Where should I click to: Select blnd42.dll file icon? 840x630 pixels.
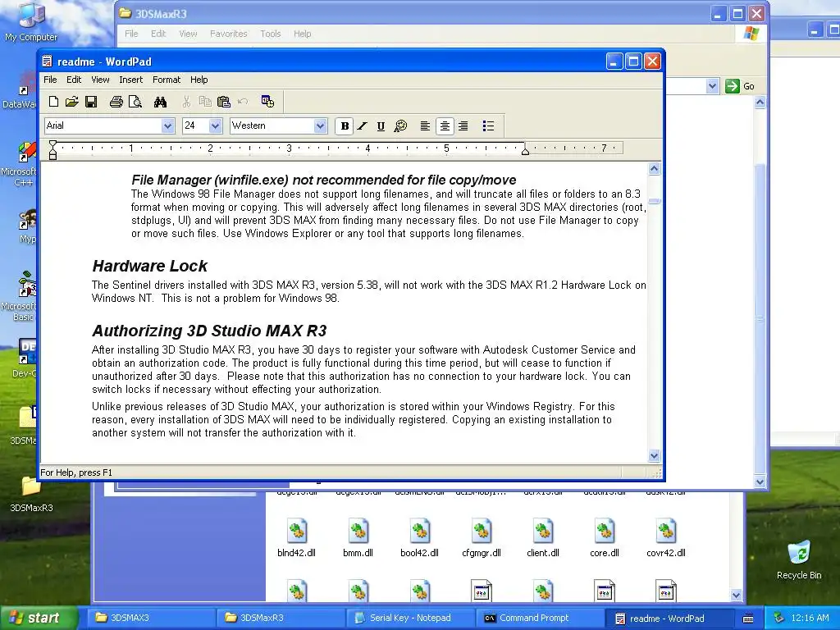(296, 532)
